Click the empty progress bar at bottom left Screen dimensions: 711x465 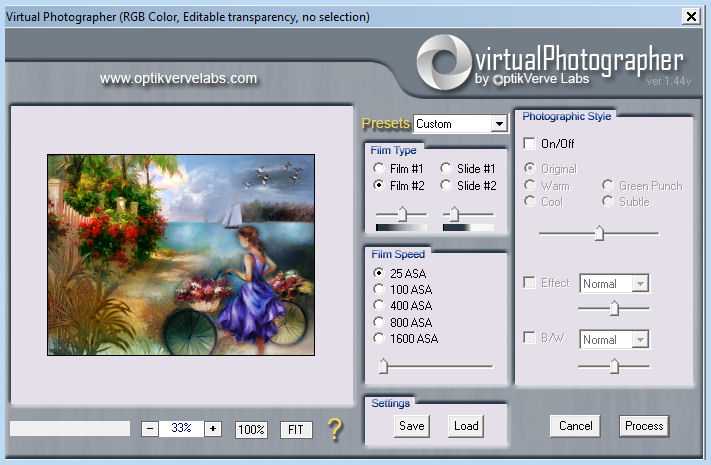pyautogui.click(x=70, y=429)
